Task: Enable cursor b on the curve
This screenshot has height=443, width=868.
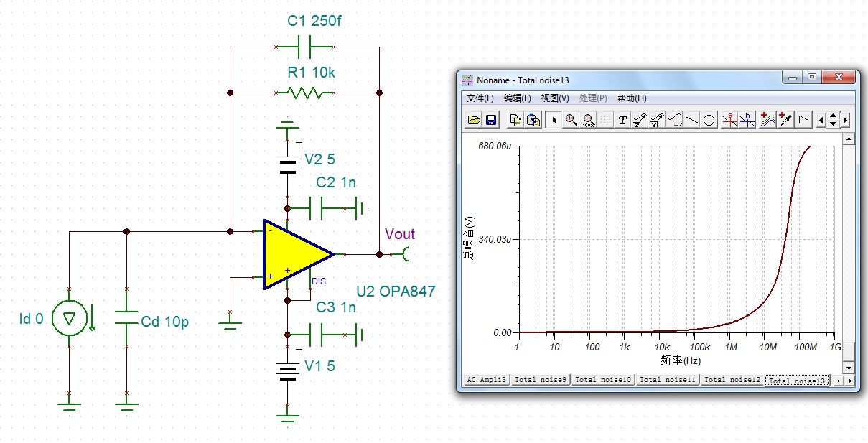Action: tap(747, 121)
